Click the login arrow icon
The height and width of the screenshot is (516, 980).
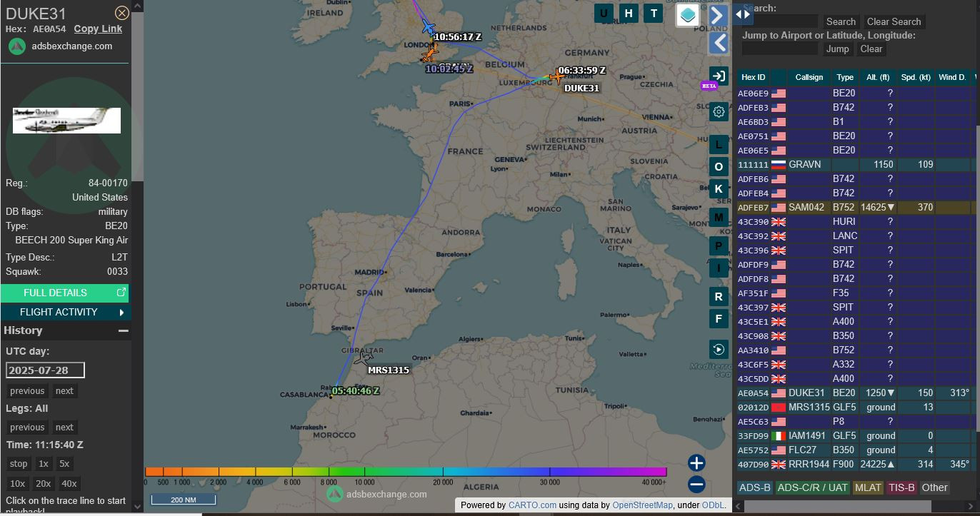pos(719,76)
